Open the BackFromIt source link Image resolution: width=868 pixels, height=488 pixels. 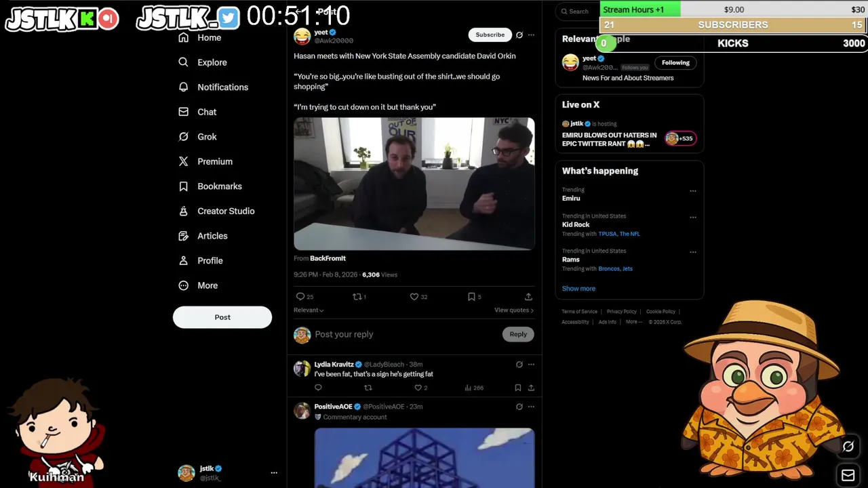(x=328, y=258)
